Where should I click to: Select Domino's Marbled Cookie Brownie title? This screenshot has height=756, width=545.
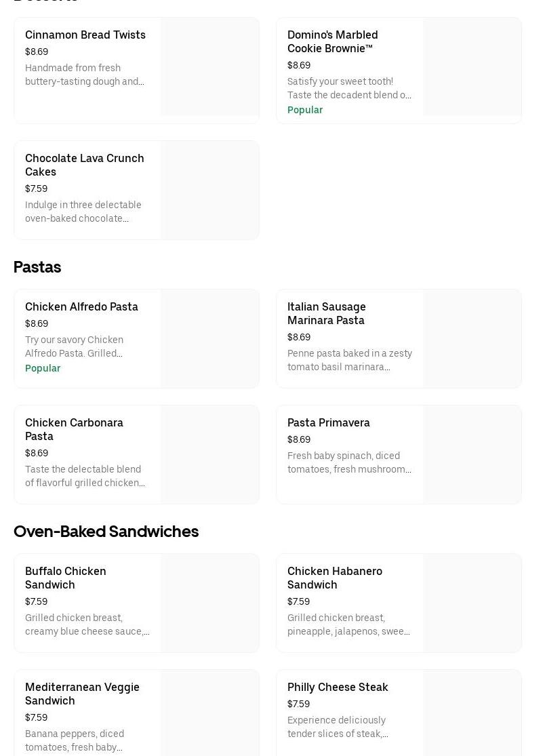coord(332,41)
